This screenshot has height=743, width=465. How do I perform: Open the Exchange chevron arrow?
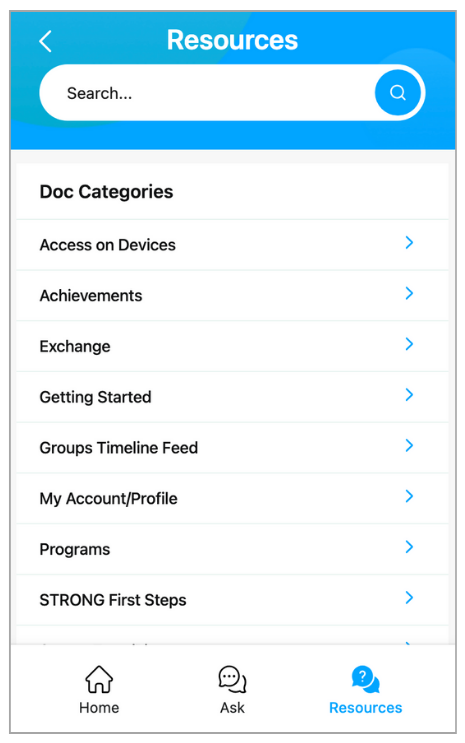409,344
